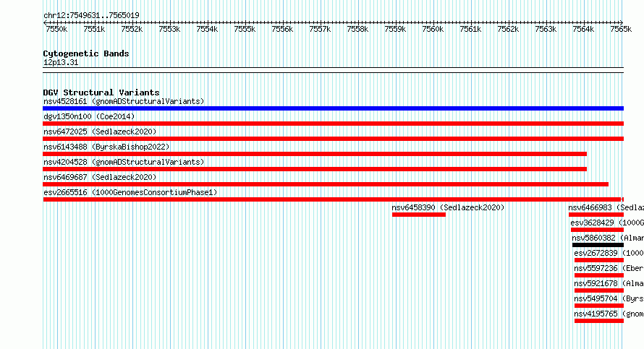Screen dimensions: 644x349
Task: Click the 7561k ruler tick label
Action: 470,29
